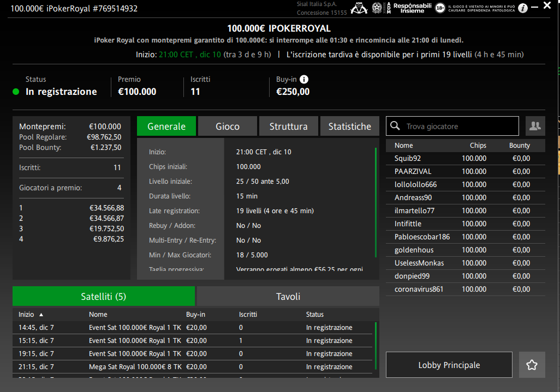Choose player ilmartello77
The width and height of the screenshot is (560, 392).
pos(466,211)
